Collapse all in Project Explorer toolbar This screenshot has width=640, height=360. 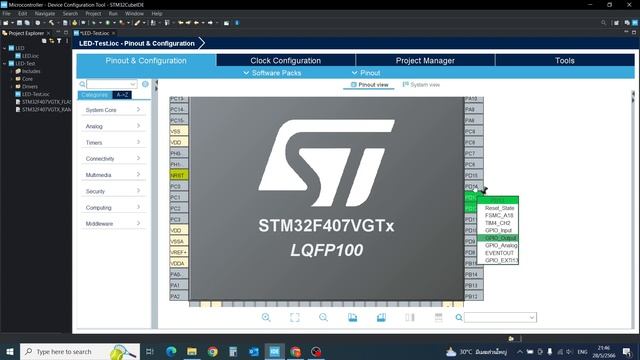[x=44, y=41]
